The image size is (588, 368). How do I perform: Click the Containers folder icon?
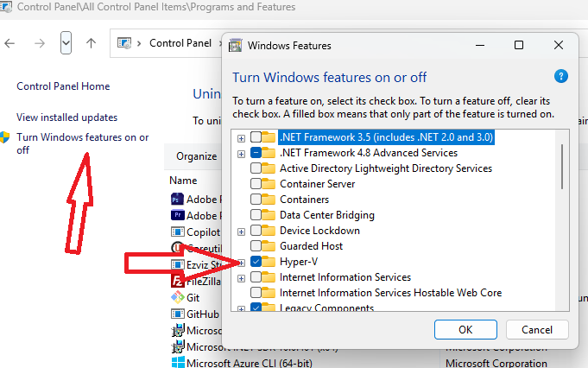click(x=269, y=200)
